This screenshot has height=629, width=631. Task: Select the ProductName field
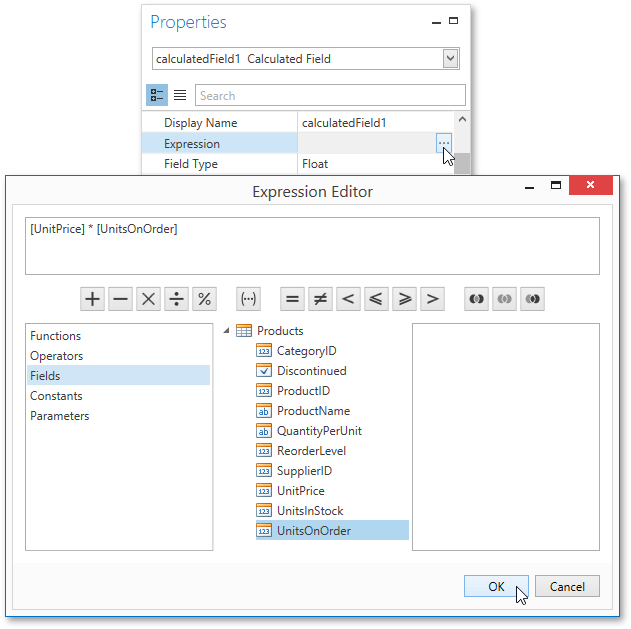313,410
